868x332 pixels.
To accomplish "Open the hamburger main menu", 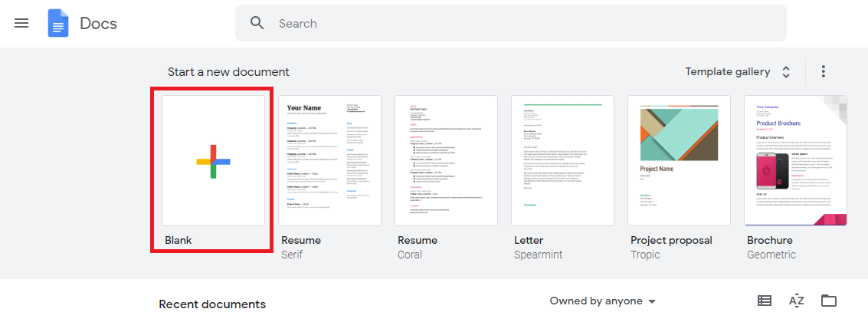I will (21, 23).
